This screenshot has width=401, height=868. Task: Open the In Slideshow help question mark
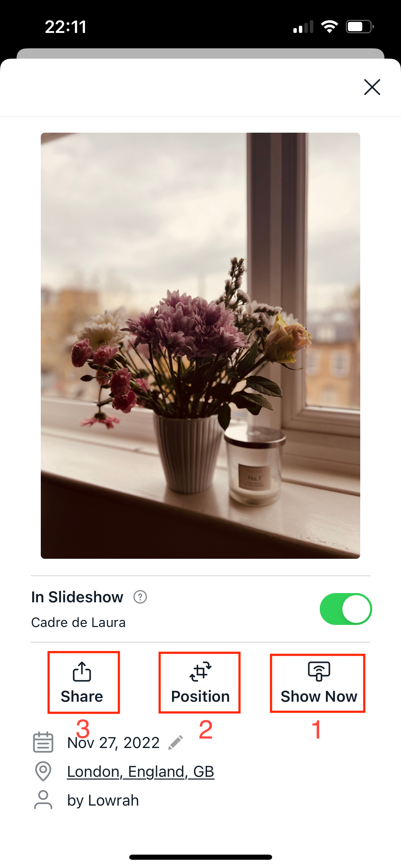tap(140, 597)
